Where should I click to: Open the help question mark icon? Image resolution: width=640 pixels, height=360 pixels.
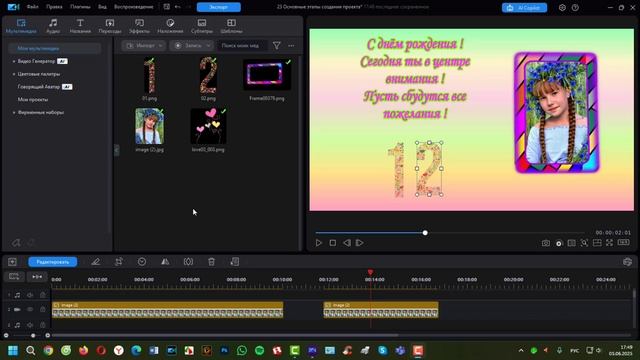[575, 7]
